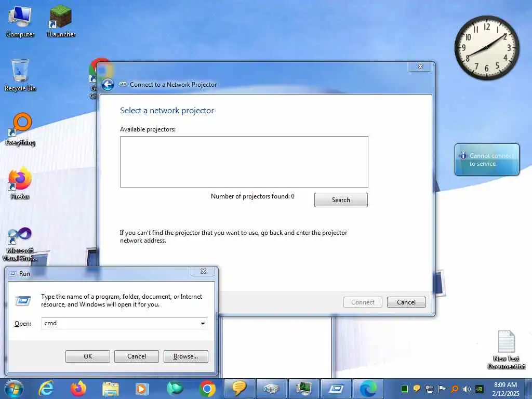532x399 pixels.
Task: Click Cancel in the Network Projector dialog
Action: click(x=406, y=302)
